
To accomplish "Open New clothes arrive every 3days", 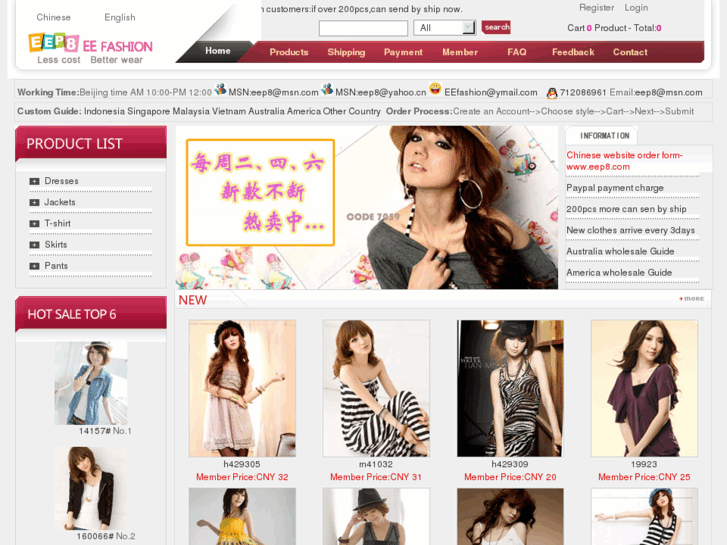I will tap(630, 231).
